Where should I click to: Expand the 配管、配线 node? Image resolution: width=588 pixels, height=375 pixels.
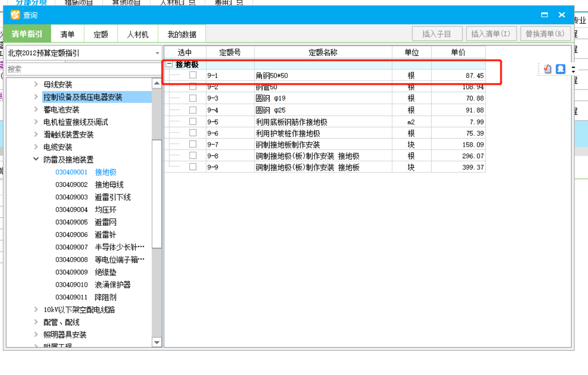pyautogui.click(x=36, y=322)
